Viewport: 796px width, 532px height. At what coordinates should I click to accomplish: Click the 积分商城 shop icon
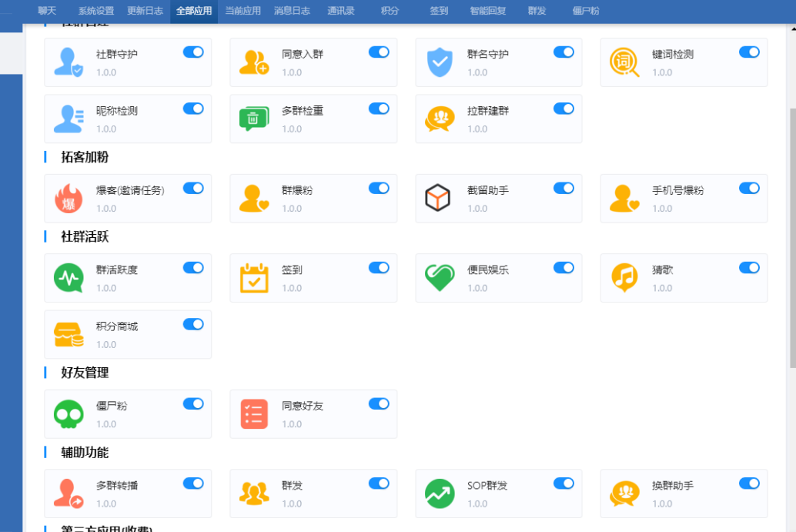coord(68,335)
